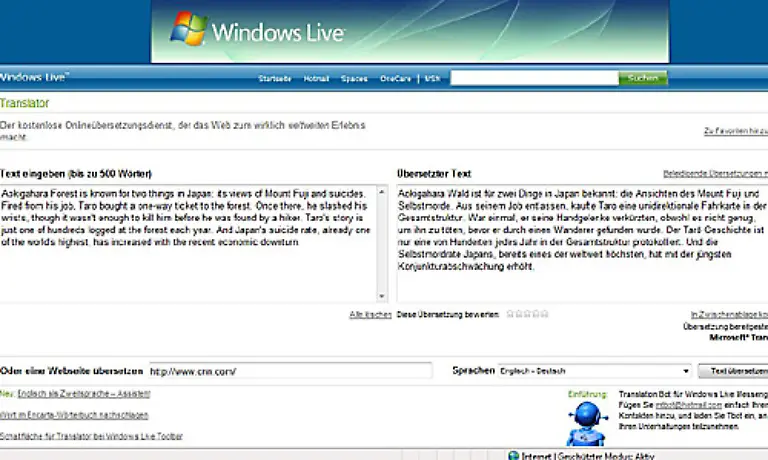
Task: Click the Text übersetzen button
Action: 733,371
